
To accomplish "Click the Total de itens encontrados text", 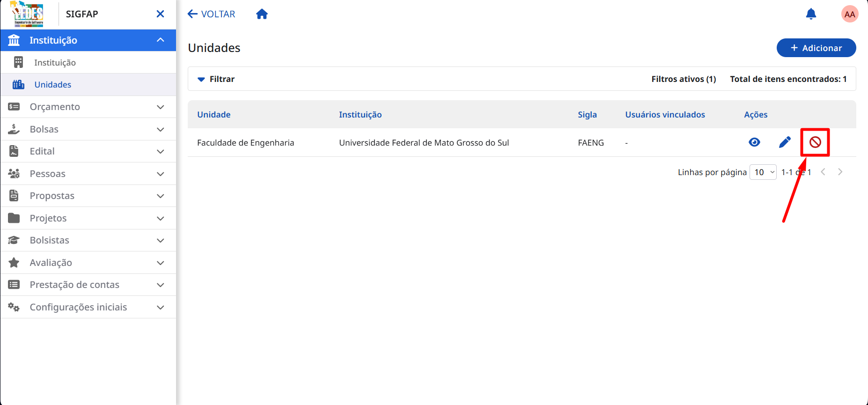I will [x=788, y=79].
